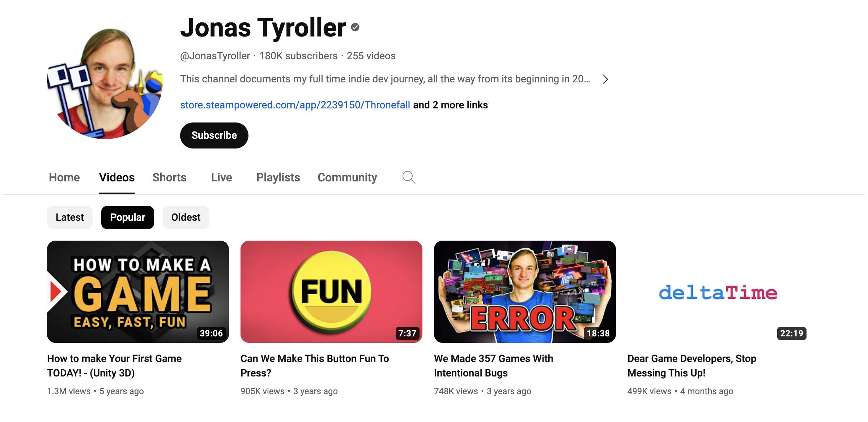868x422 pixels.
Task: Select the Oldest sort filter
Action: [186, 218]
